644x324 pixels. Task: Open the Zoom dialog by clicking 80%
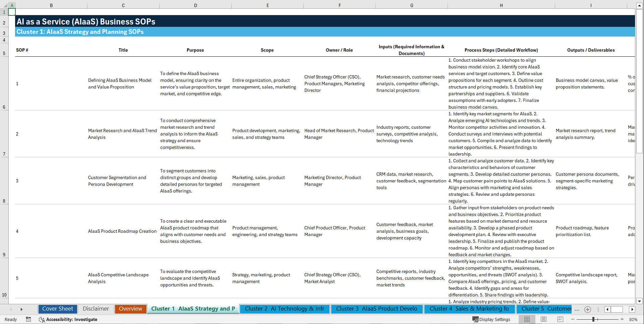click(x=633, y=319)
